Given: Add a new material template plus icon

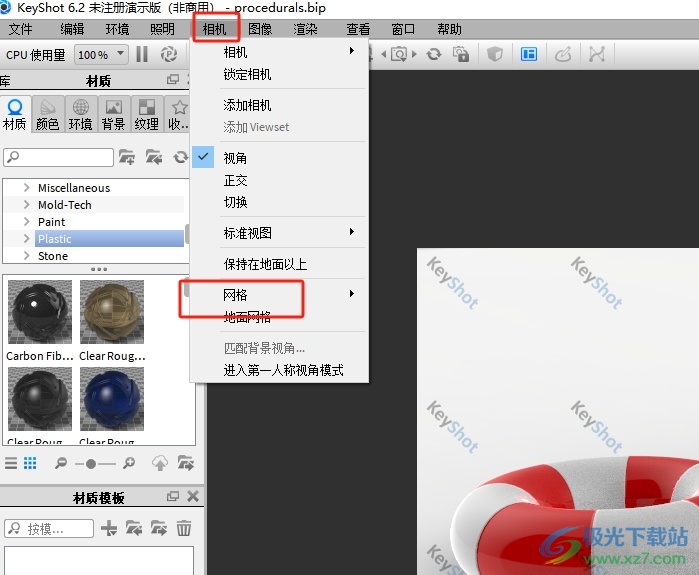Looking at the screenshot, I should pyautogui.click(x=109, y=529).
